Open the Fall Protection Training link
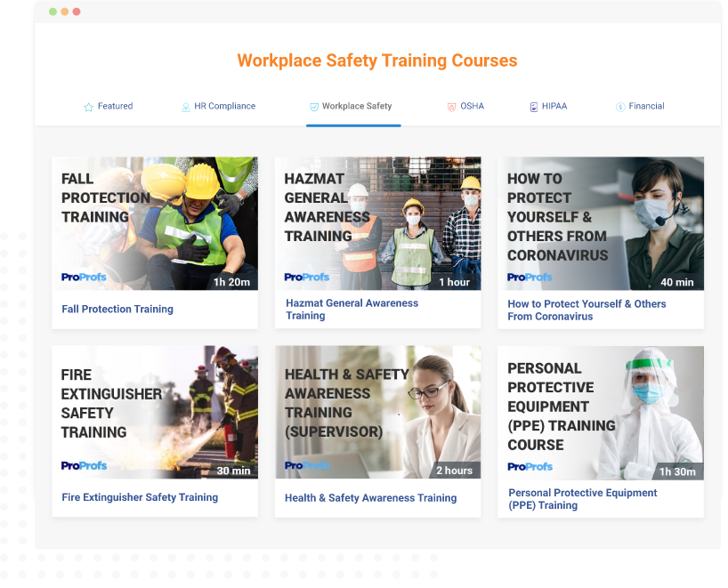The height and width of the screenshot is (588, 728). click(x=117, y=309)
